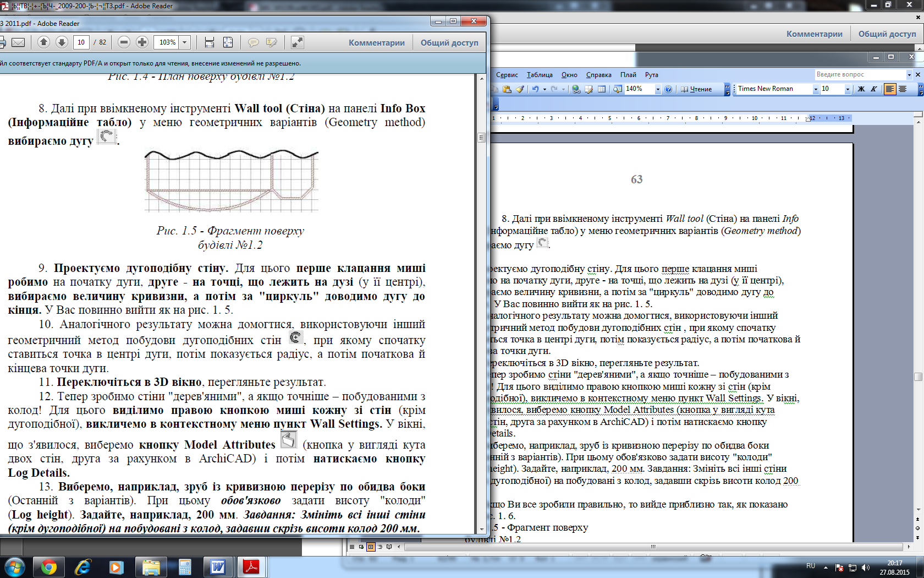Open the Справка menu in Word
The height and width of the screenshot is (578, 924).
tap(599, 75)
